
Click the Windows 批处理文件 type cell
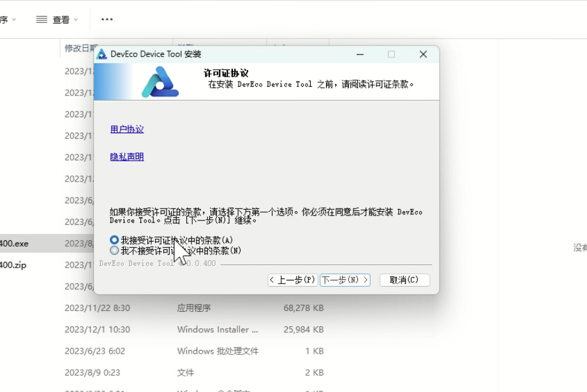[x=218, y=351]
